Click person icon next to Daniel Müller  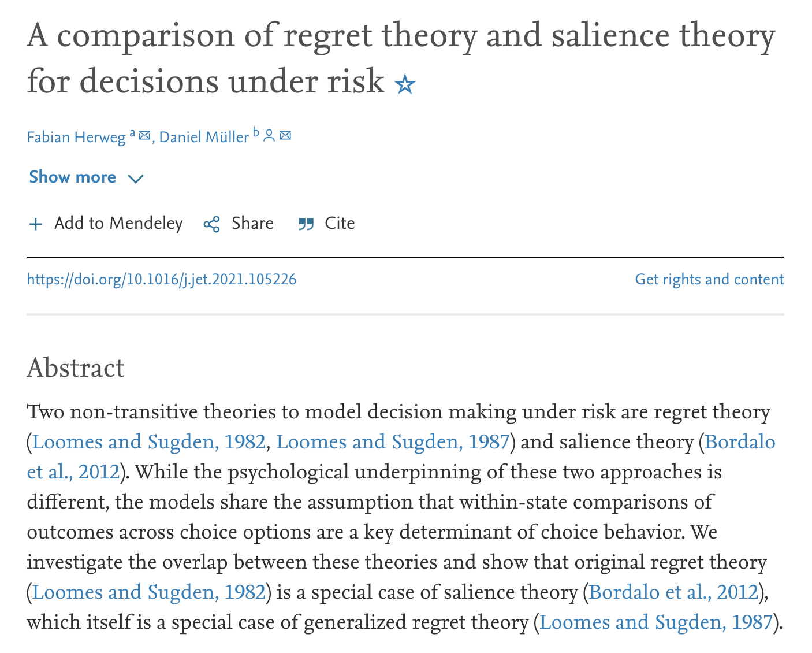pos(269,136)
